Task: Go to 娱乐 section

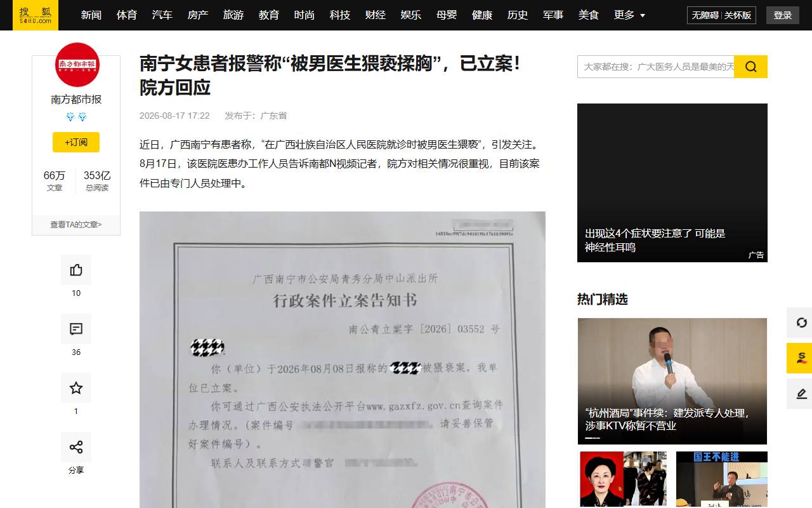Action: (x=411, y=15)
